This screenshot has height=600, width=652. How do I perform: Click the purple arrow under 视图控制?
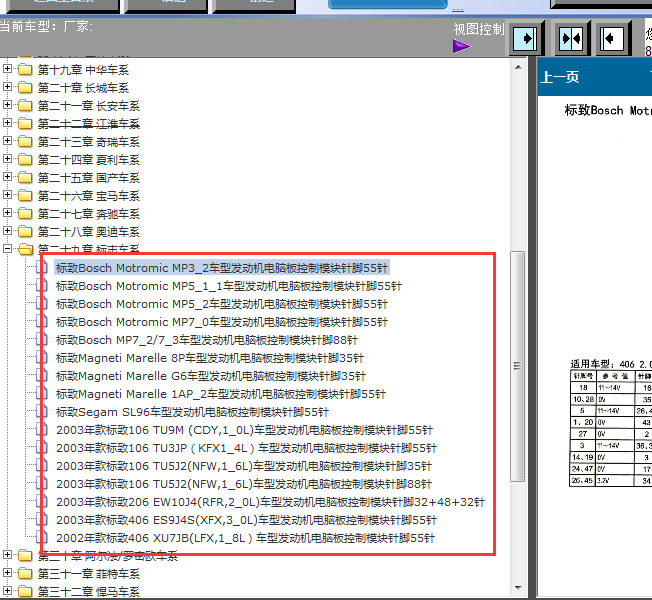pyautogui.click(x=462, y=46)
